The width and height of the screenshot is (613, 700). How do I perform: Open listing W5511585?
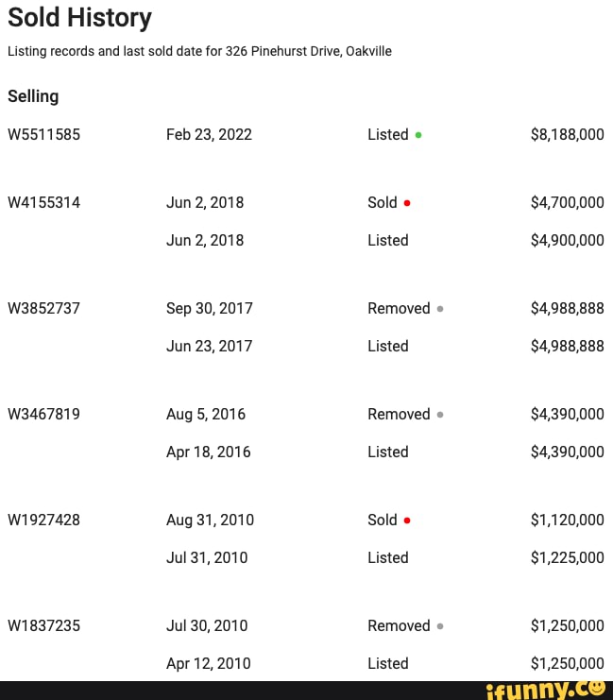click(43, 135)
